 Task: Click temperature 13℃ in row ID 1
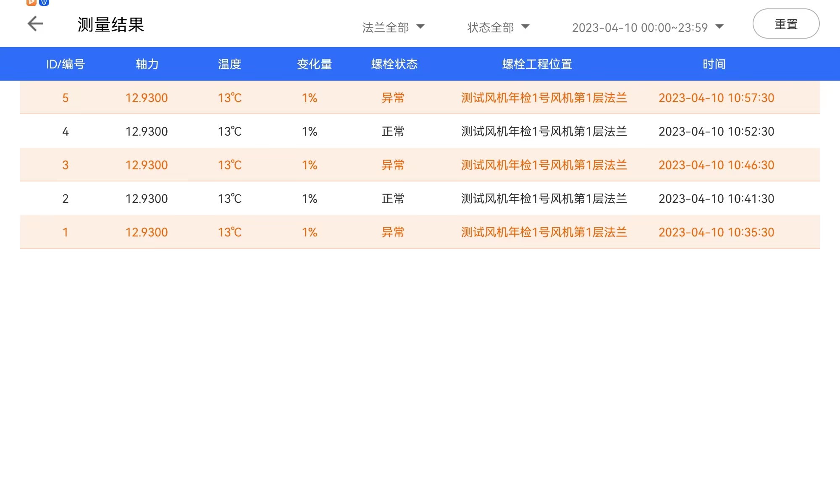point(230,232)
